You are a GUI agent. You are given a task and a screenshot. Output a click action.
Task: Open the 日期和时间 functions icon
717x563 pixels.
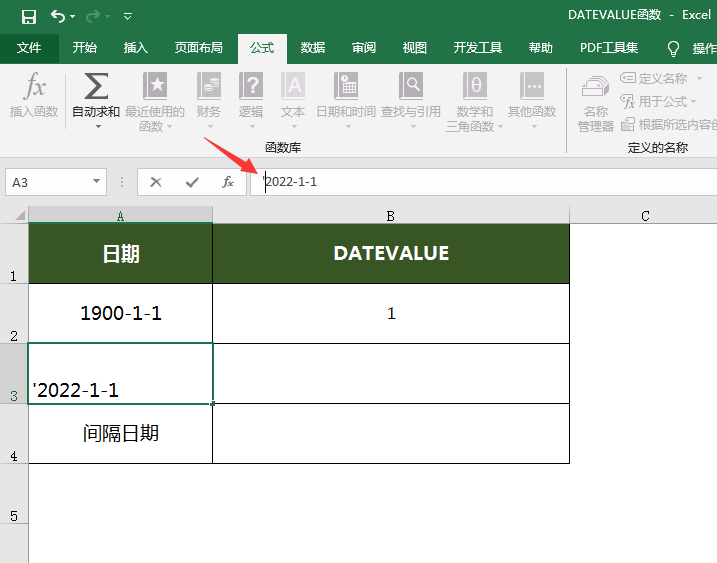[x=346, y=86]
